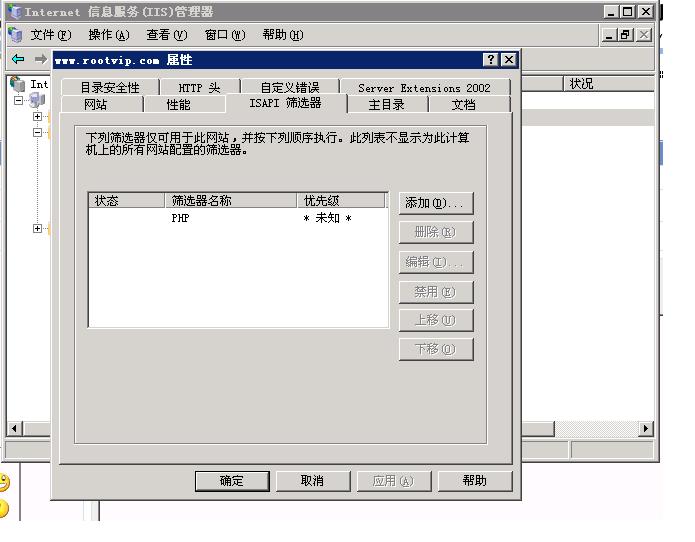The image size is (695, 542).
Task: Close the www.rootvip.com properties dialog
Action: (x=509, y=59)
